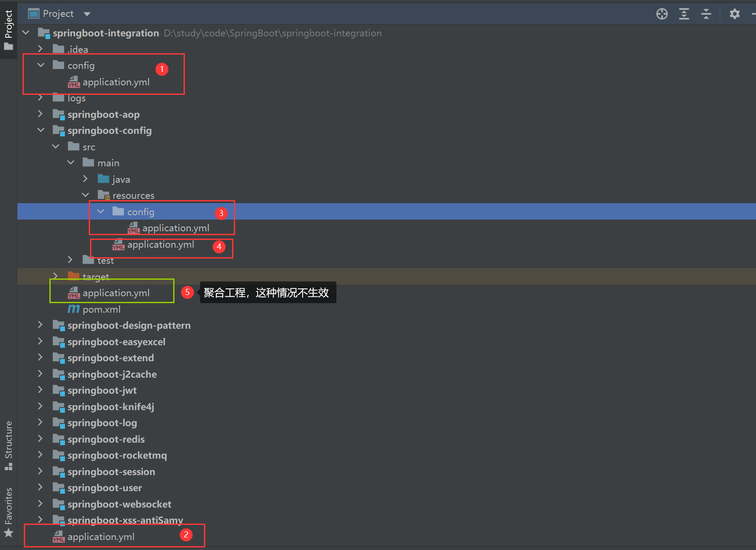Expand the logs folder
Image resolution: width=756 pixels, height=550 pixels.
click(x=40, y=97)
